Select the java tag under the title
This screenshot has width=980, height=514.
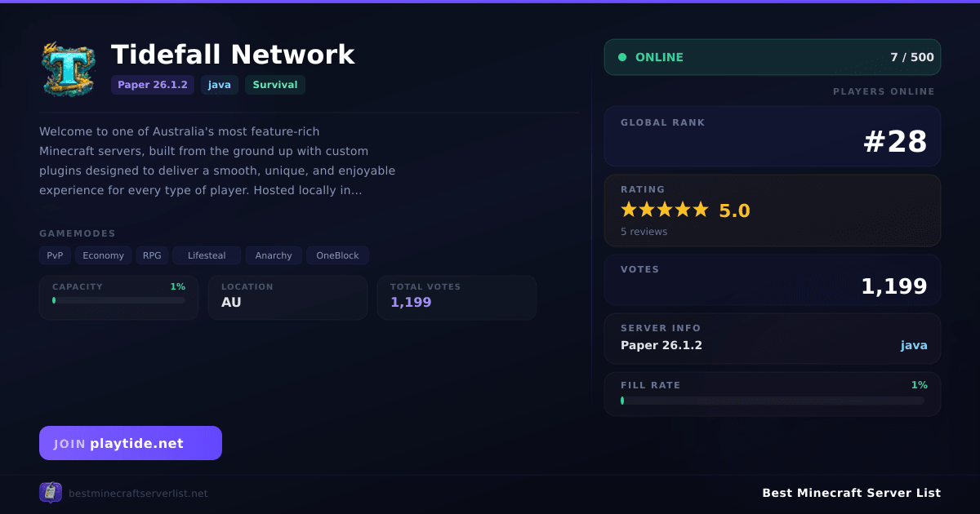click(x=220, y=85)
